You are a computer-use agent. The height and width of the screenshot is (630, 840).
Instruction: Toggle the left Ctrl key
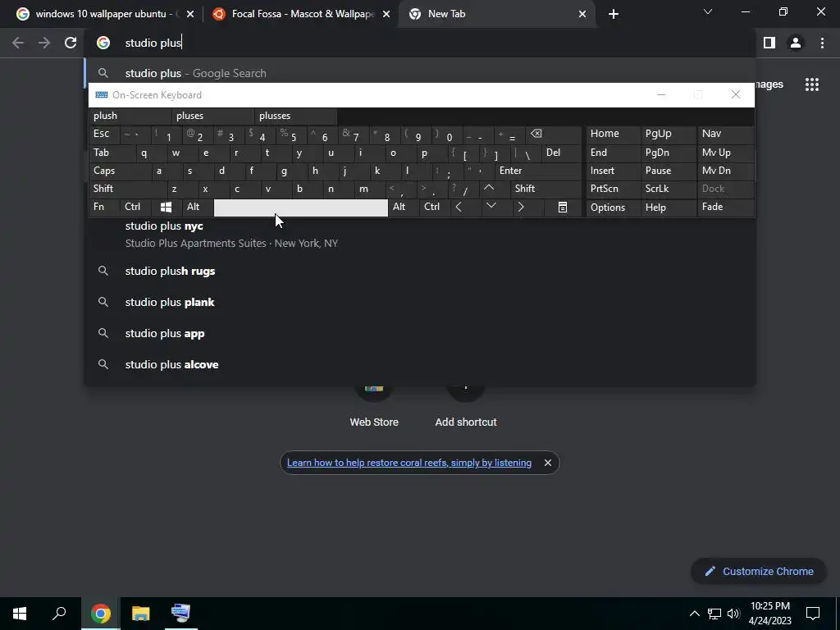(x=135, y=208)
